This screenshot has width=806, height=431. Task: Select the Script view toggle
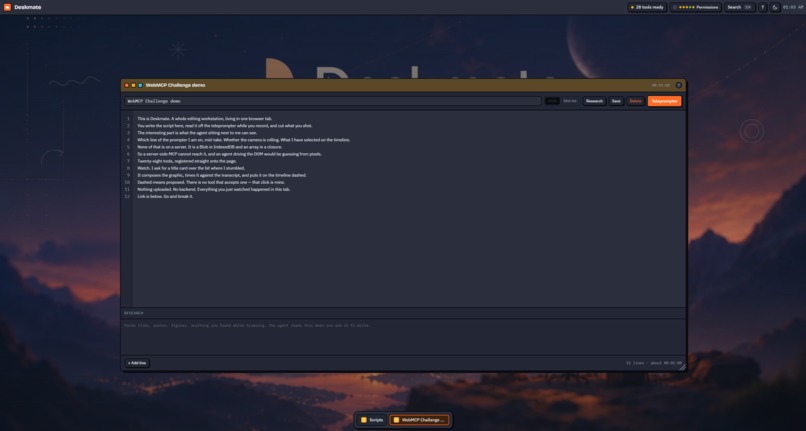[552, 101]
